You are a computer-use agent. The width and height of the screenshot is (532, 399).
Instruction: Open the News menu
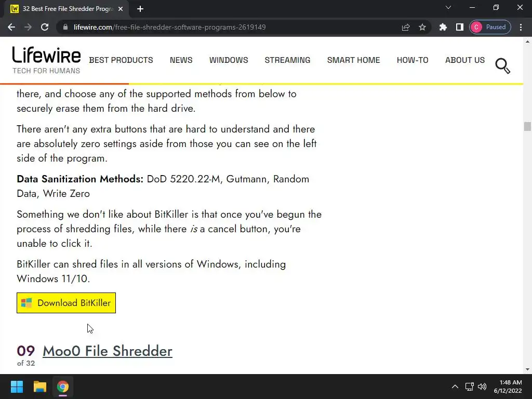181,60
